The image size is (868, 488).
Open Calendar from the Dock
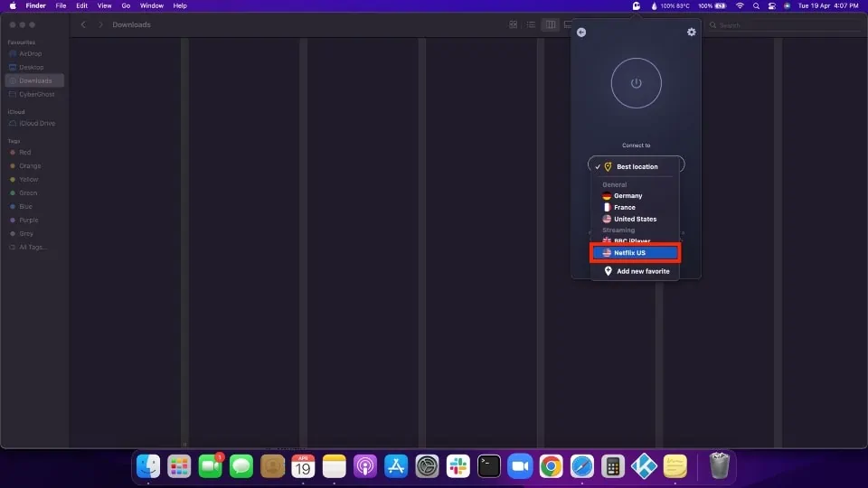tap(304, 466)
